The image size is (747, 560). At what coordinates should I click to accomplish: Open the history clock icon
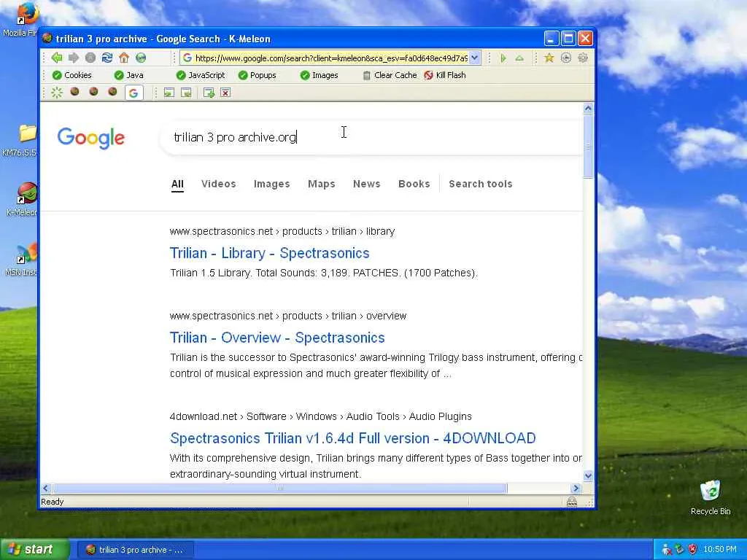566,58
